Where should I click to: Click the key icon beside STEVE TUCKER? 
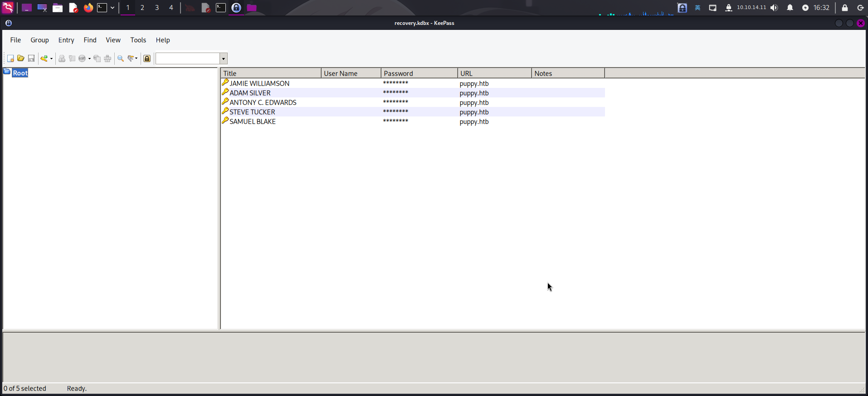point(225,111)
